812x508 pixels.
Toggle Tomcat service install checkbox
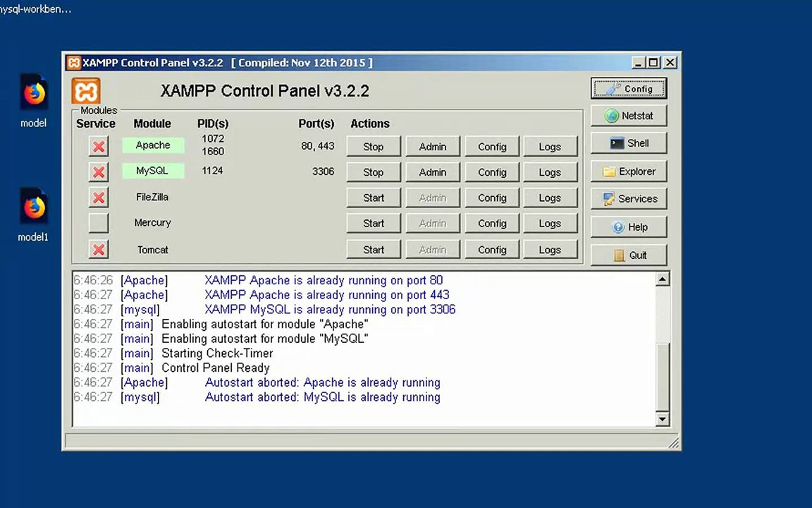click(x=99, y=249)
